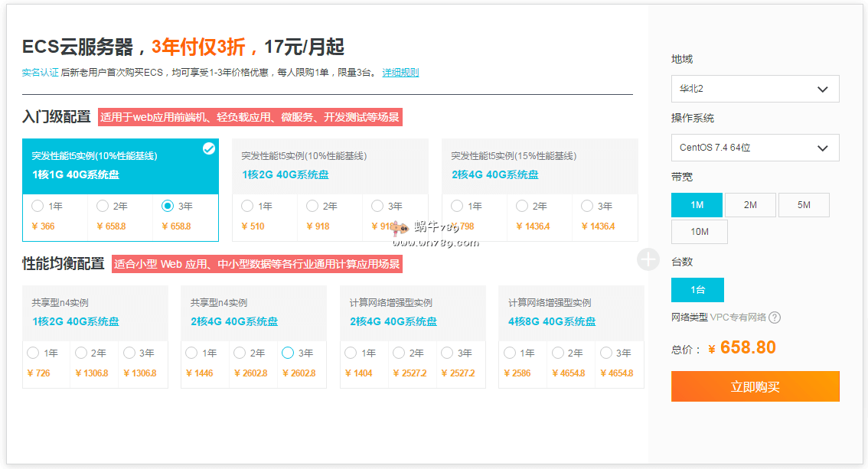Viewport: 868px width, 469px height.
Task: Click the 2核4G 计算网络增强型 plan card header
Action: (412, 313)
